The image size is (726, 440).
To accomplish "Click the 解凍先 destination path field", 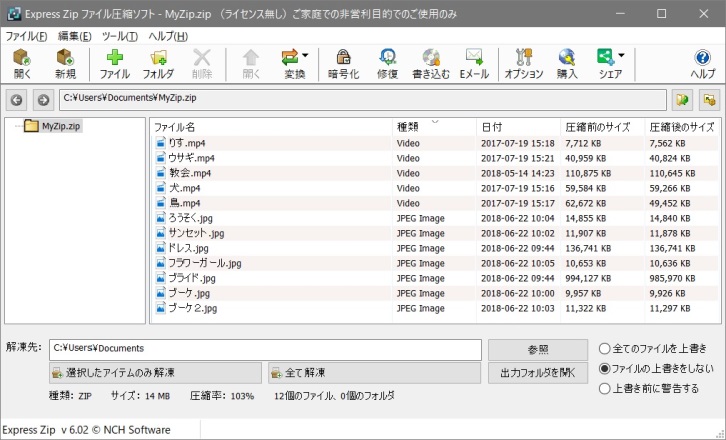I will click(265, 349).
